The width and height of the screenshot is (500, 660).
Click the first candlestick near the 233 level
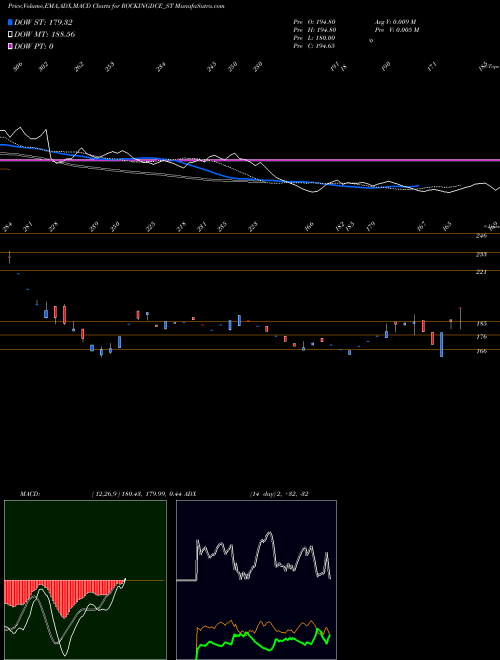[x=9, y=257]
